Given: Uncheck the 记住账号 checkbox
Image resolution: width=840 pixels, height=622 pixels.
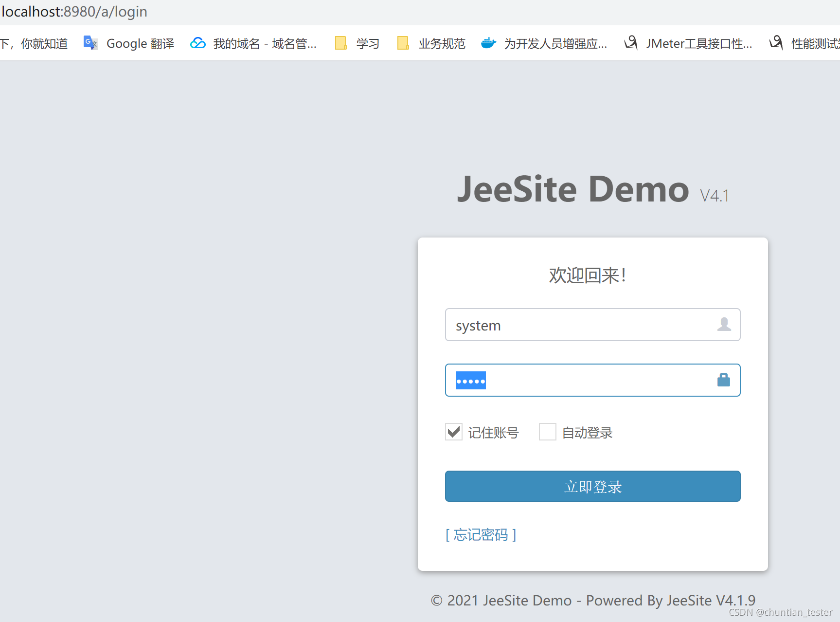Looking at the screenshot, I should 454,432.
